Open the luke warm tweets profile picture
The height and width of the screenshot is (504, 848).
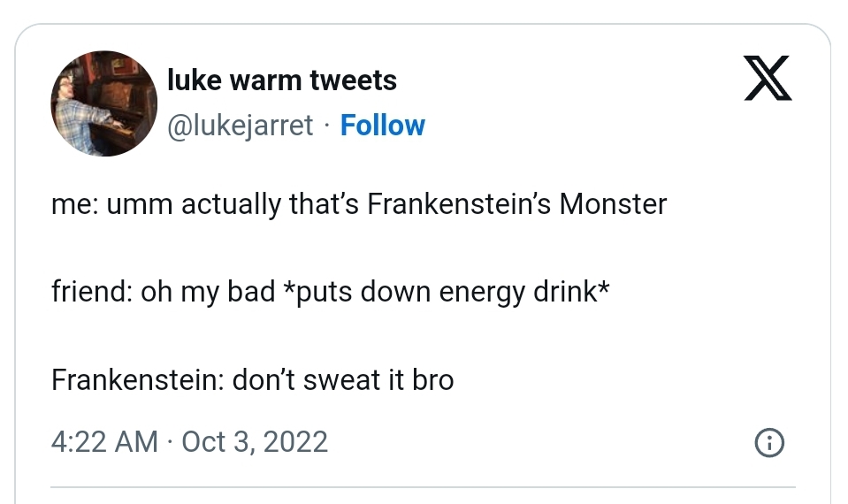pos(104,103)
